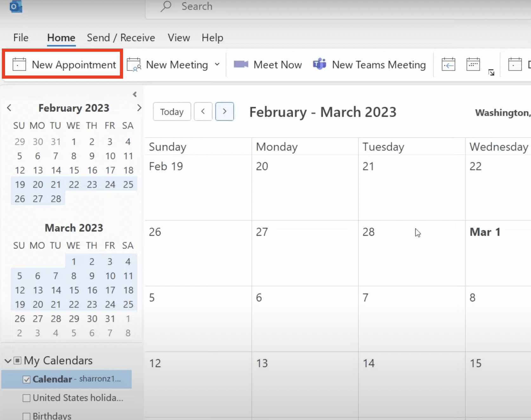Open the Send / Receive tab

point(121,38)
